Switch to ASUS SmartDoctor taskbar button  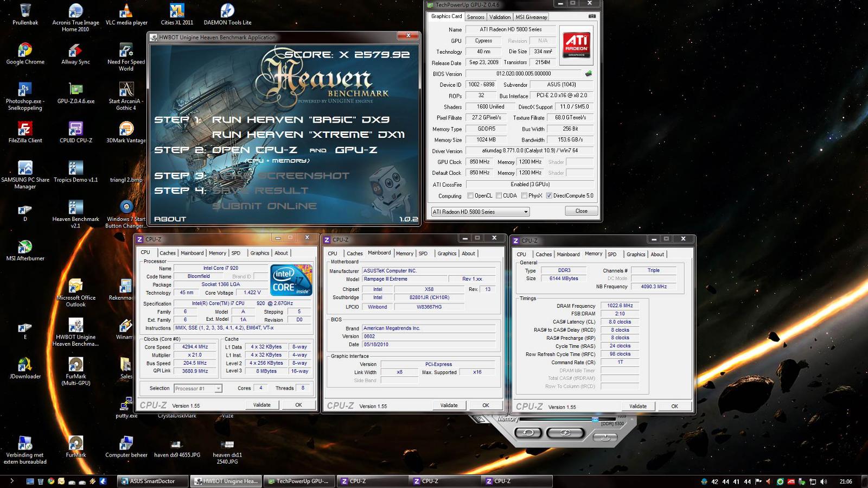[x=152, y=481]
